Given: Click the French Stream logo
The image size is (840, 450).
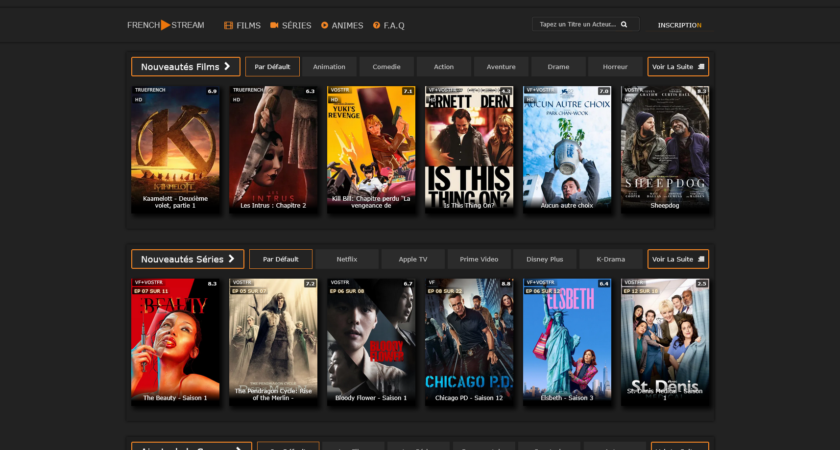Looking at the screenshot, I should [x=165, y=25].
